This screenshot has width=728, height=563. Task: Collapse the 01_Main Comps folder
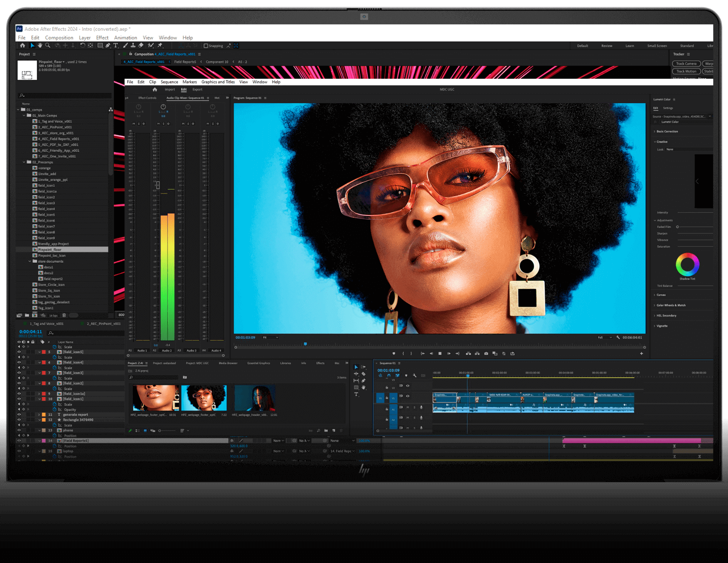(x=24, y=116)
